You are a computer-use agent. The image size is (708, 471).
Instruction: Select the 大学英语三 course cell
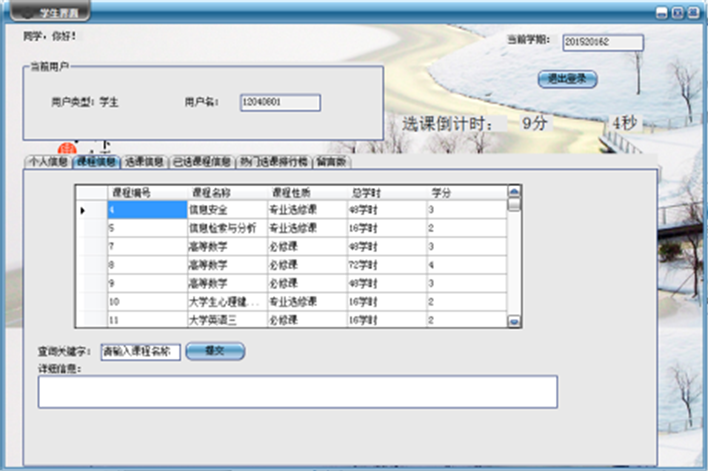225,319
